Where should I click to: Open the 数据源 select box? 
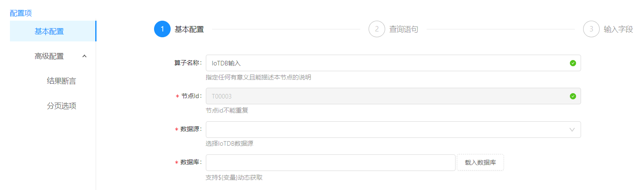[385, 130]
